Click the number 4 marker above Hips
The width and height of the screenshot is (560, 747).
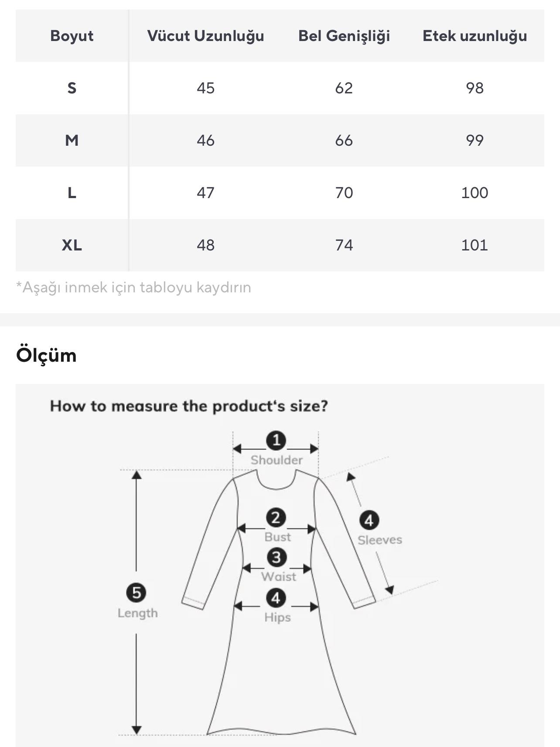[276, 598]
